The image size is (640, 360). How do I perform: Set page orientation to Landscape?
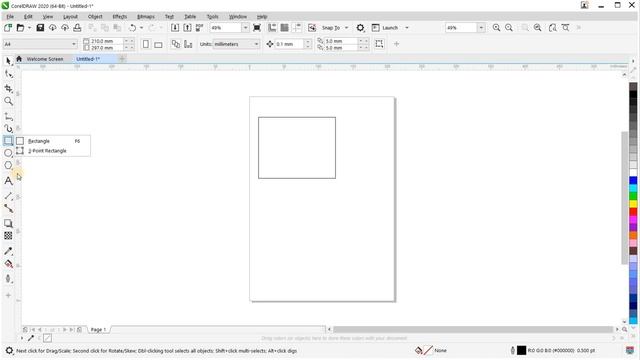tap(158, 44)
